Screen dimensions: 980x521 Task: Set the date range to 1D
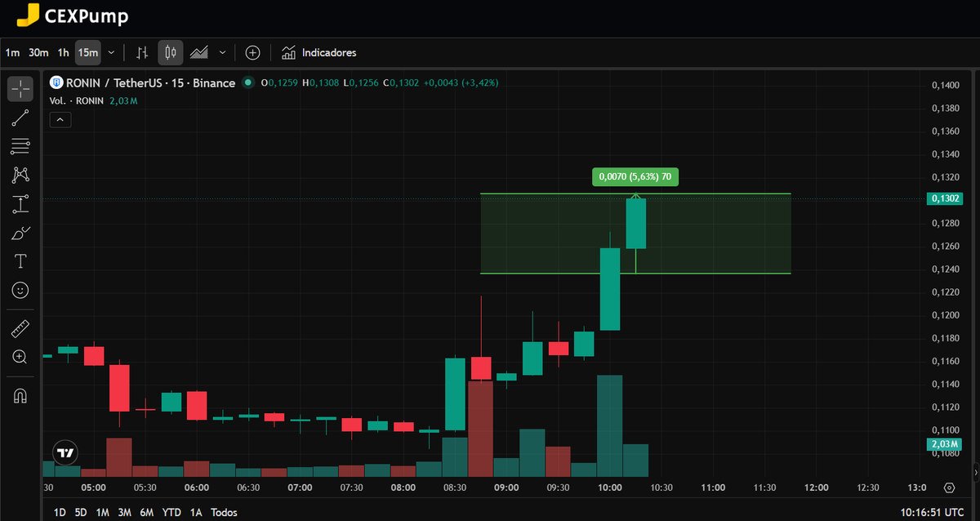pyautogui.click(x=60, y=512)
